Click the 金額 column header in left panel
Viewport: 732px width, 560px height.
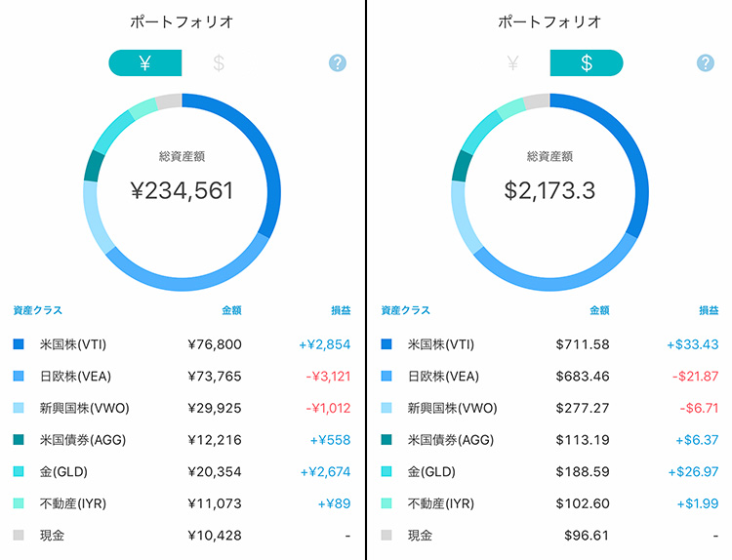pos(231,311)
